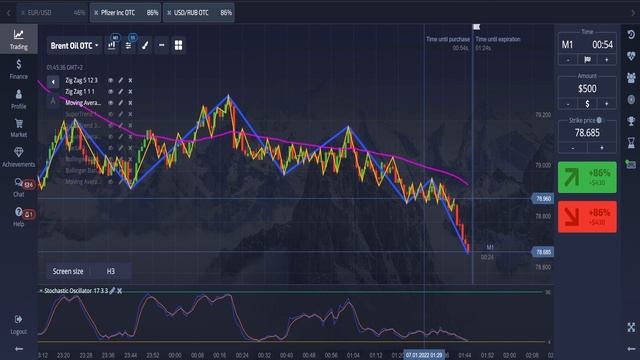Open the Chat section
The height and width of the screenshot is (360, 640).
point(19,187)
